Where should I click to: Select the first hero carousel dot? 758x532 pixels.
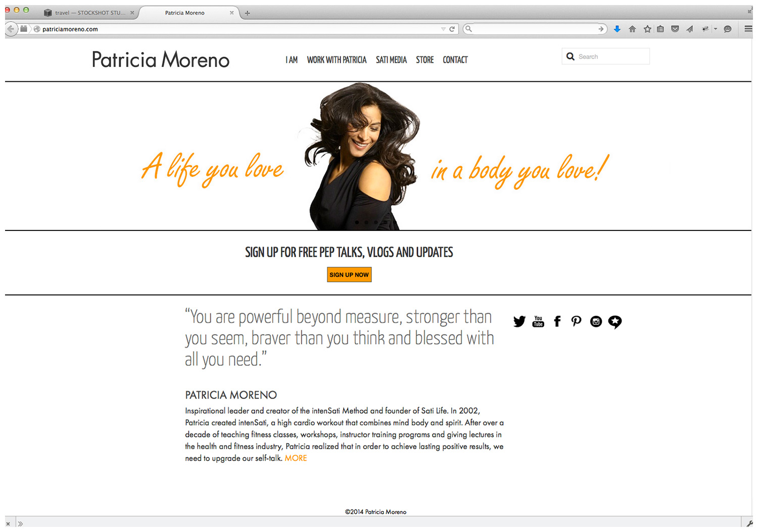pyautogui.click(x=357, y=222)
